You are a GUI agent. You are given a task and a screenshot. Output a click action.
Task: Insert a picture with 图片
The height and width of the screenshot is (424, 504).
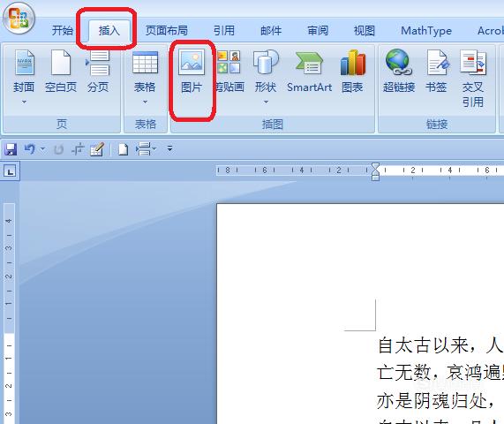pyautogui.click(x=192, y=72)
